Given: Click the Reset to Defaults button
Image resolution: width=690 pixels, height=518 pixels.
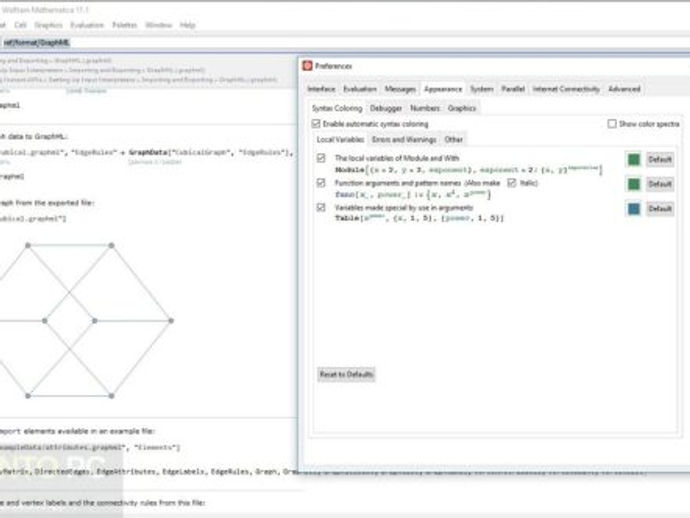Looking at the screenshot, I should 346,375.
